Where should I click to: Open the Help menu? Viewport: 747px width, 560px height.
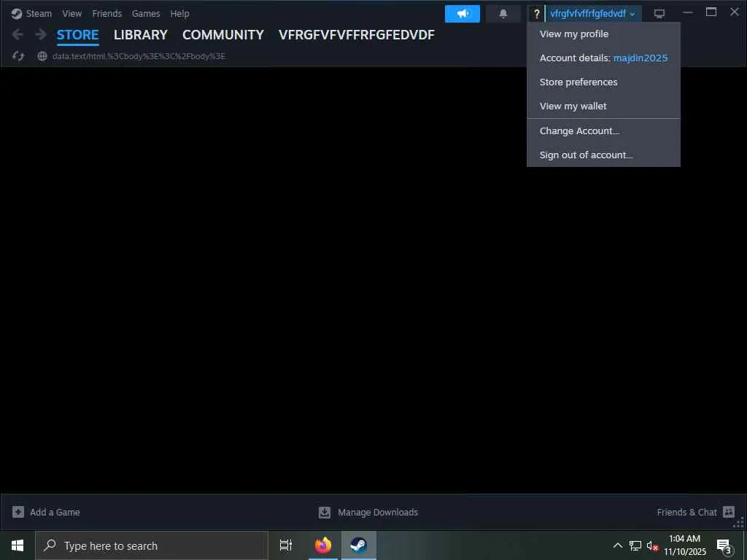[179, 14]
